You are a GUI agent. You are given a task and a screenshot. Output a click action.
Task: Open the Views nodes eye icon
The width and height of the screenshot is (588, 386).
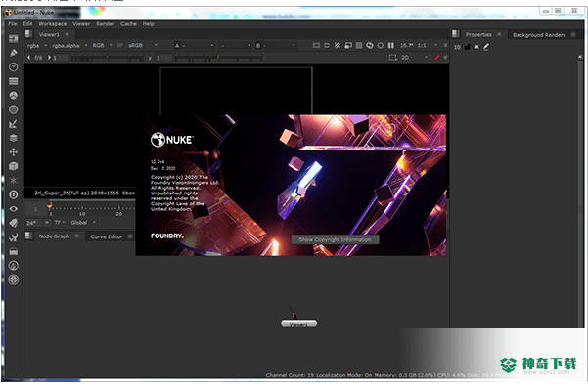[x=14, y=209]
